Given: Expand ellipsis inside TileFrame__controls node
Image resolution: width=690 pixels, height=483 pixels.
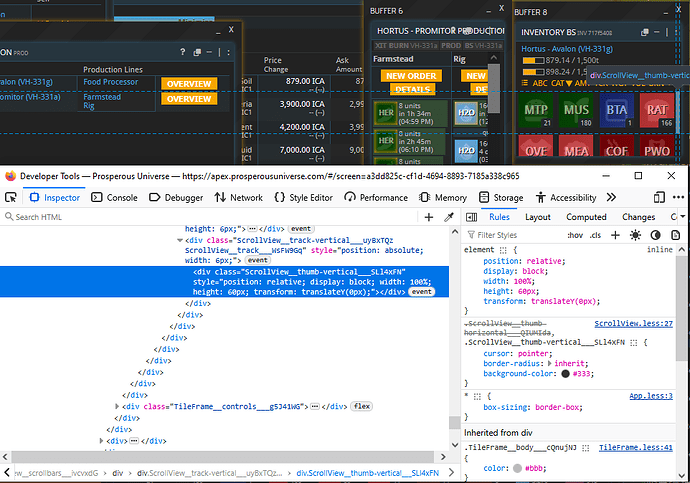Looking at the screenshot, I should pos(315,406).
